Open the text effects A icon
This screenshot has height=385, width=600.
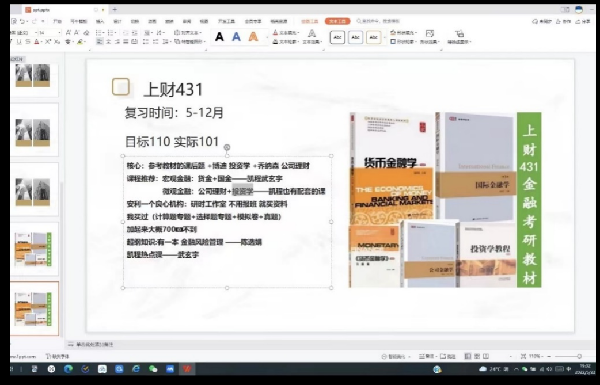312,34
